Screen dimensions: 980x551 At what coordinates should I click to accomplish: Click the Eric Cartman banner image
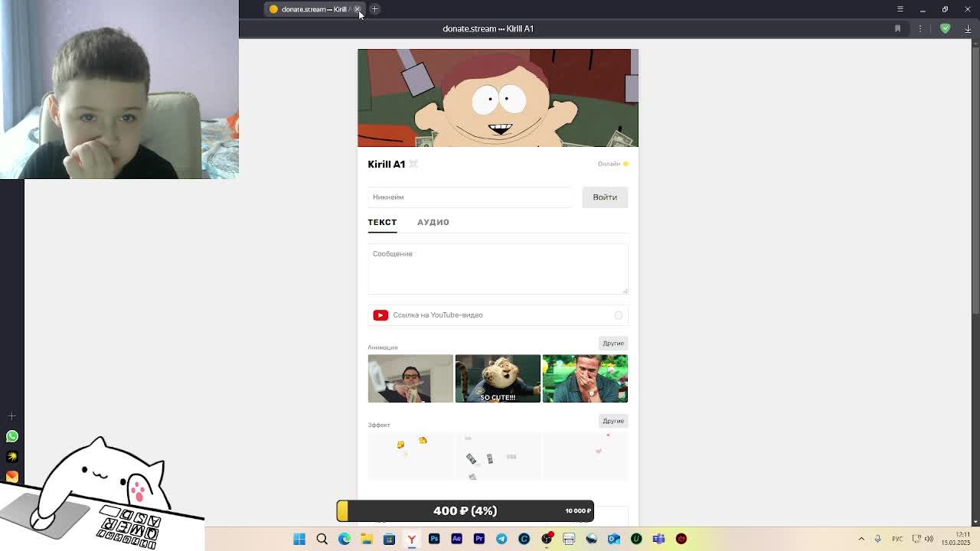(x=498, y=98)
